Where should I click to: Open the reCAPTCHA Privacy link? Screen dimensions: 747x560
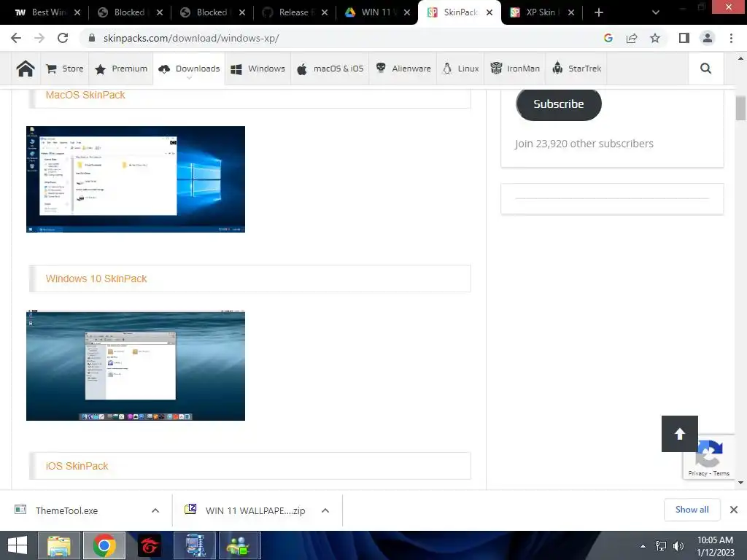(697, 473)
